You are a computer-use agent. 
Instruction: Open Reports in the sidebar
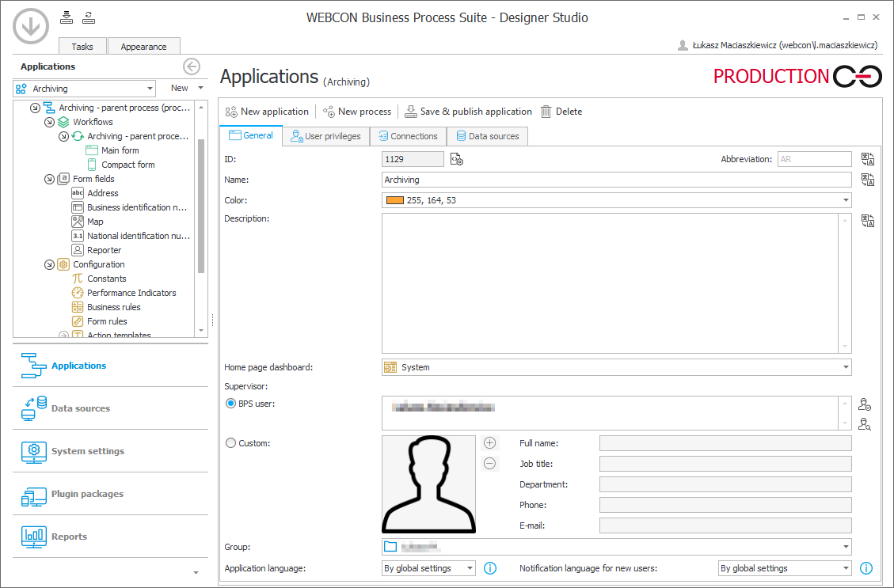[x=110, y=537]
